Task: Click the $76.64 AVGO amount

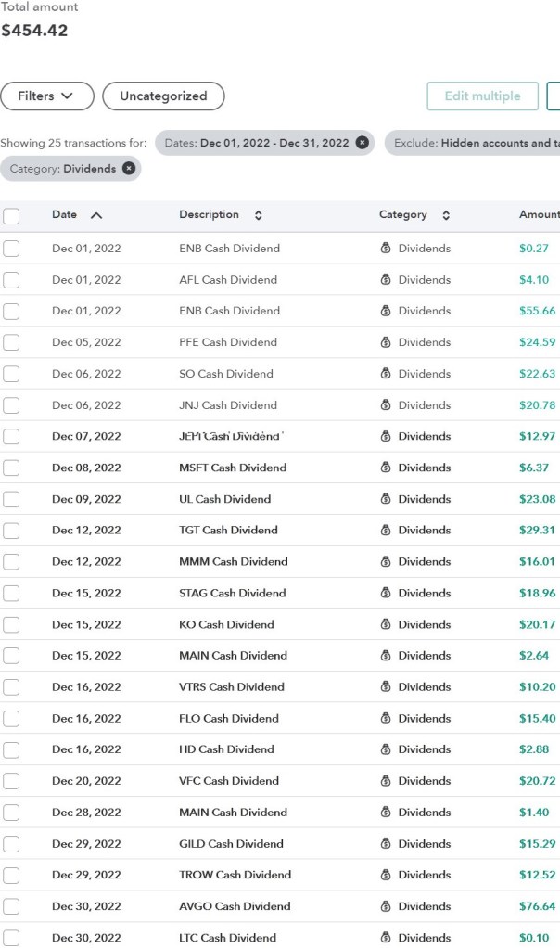Action: pos(537,906)
